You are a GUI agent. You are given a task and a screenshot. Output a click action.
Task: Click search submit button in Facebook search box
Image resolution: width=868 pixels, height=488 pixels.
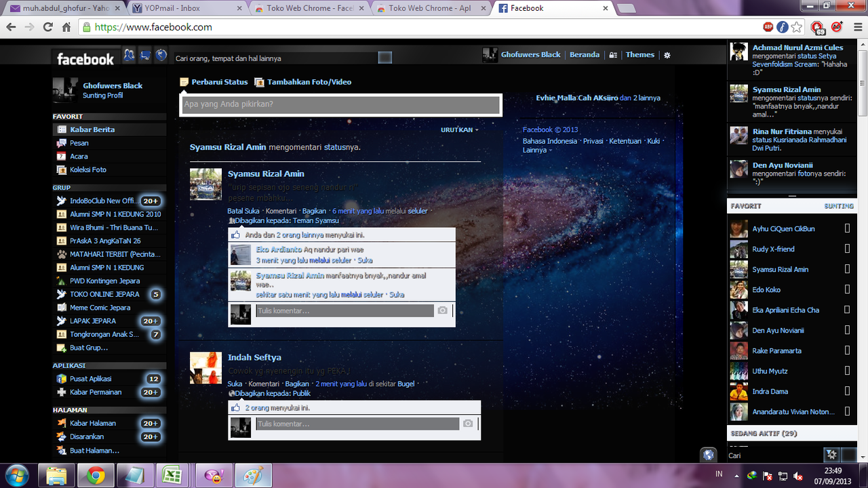pyautogui.click(x=384, y=58)
